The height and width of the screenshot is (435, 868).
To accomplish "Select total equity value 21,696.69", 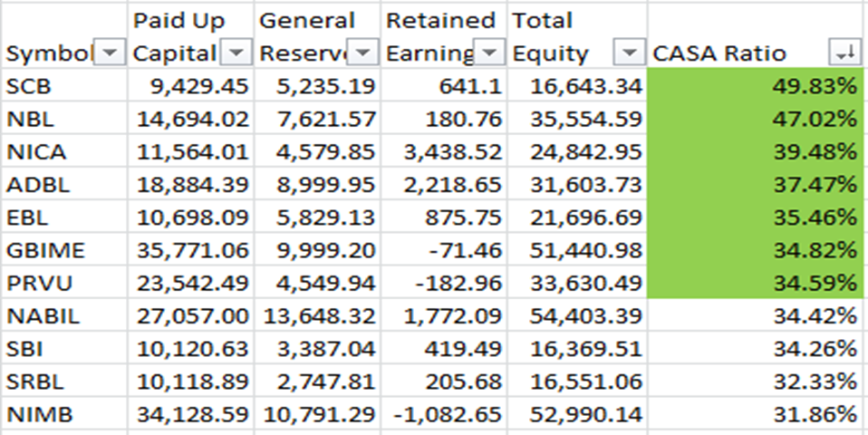I will point(577,217).
